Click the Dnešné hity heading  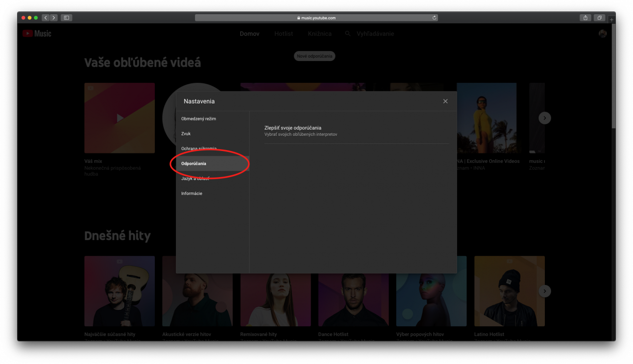pyautogui.click(x=117, y=236)
